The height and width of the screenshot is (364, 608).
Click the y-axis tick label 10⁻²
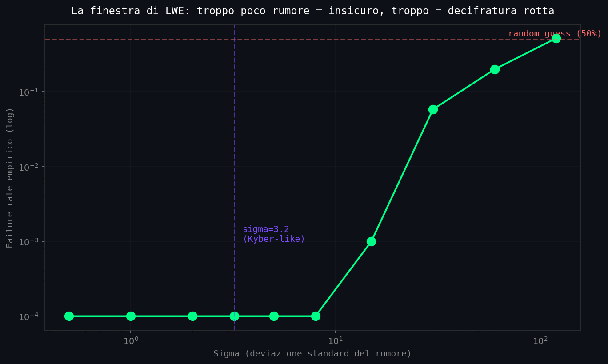click(x=29, y=166)
